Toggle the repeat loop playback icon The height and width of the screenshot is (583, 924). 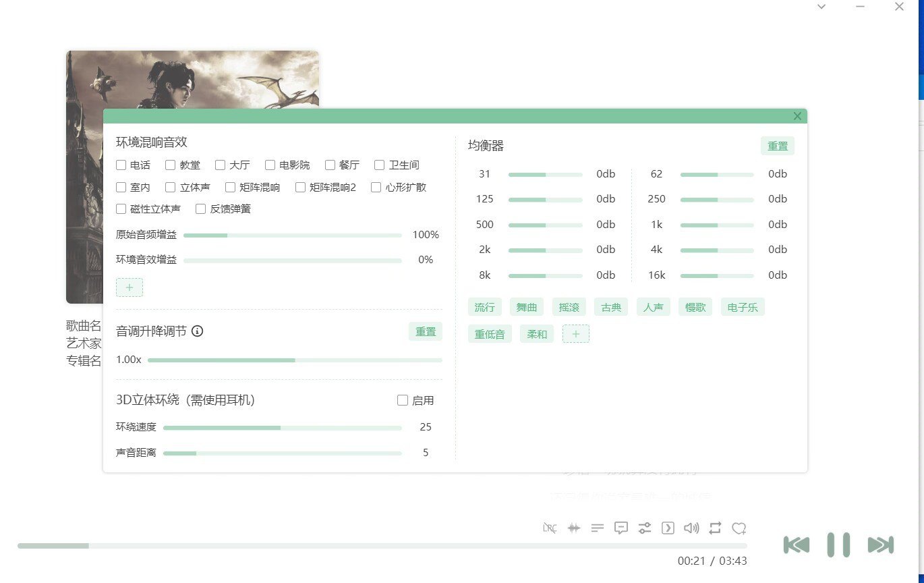click(x=715, y=528)
